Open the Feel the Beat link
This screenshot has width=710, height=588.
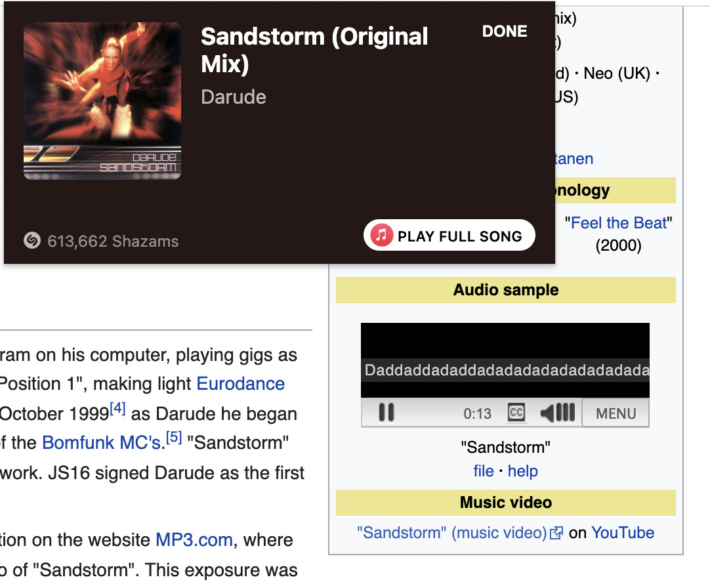tap(619, 223)
